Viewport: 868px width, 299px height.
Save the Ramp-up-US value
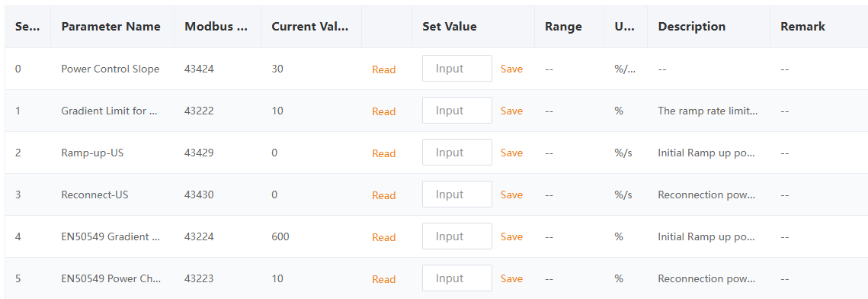511,153
